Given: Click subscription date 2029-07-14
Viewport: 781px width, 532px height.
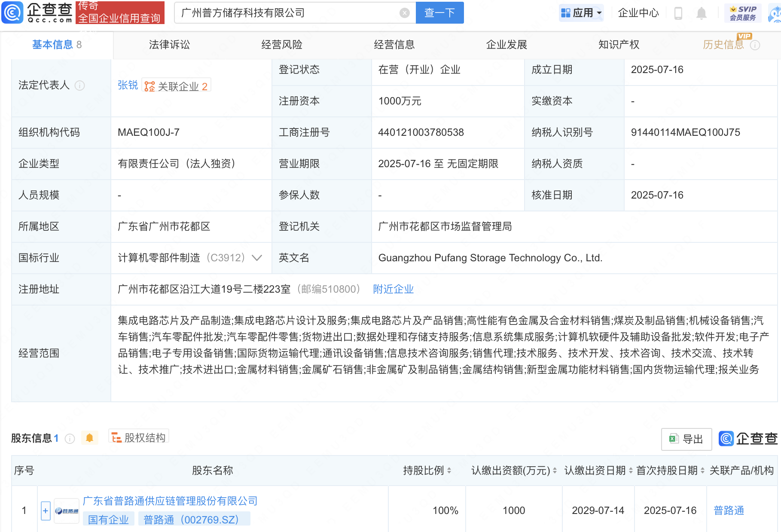Looking at the screenshot, I should [x=598, y=511].
